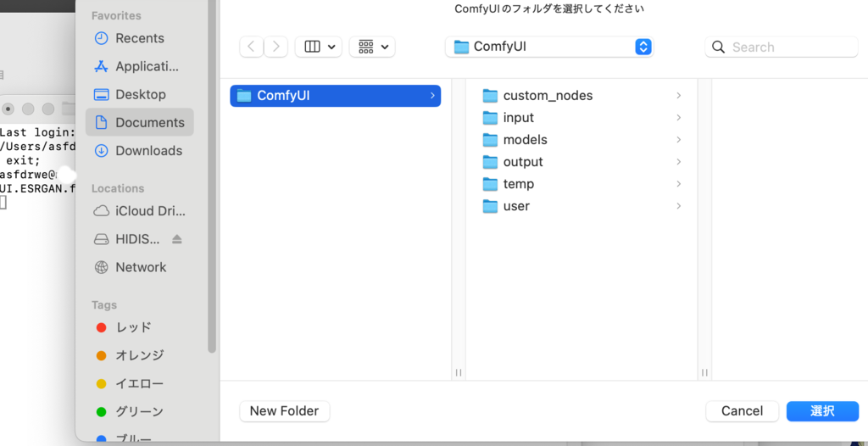Click the iCloud cloud icon

102,211
